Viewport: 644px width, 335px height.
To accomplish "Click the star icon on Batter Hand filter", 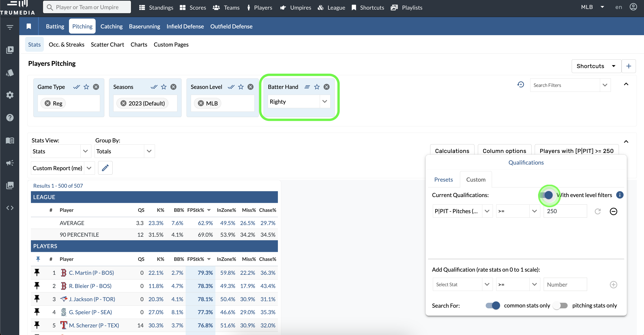I will (x=317, y=86).
